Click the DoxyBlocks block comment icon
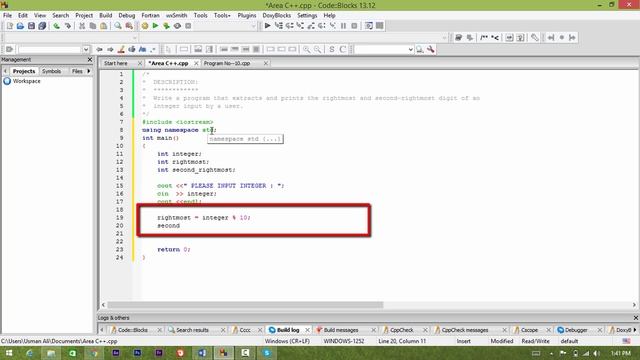Viewport: 640px width, 360px height. [484, 38]
